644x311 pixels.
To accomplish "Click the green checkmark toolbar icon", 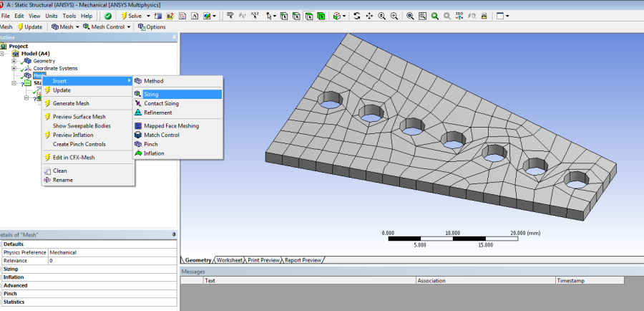I will (108, 16).
